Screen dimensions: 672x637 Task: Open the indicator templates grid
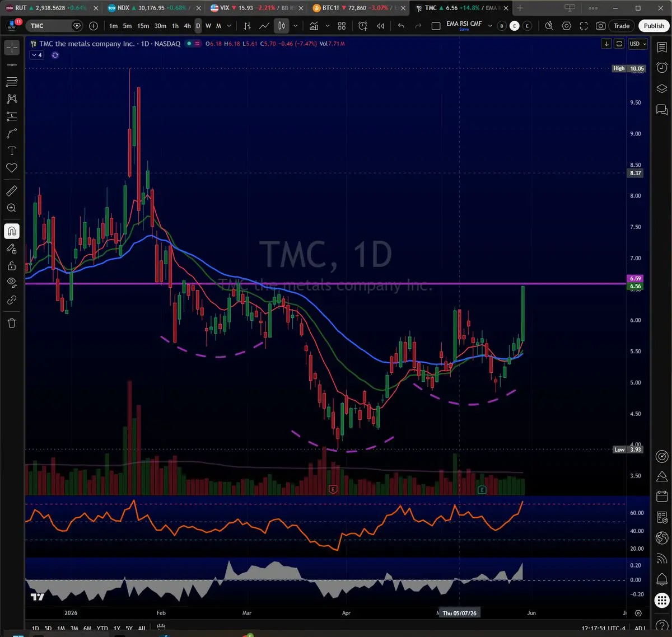342,26
